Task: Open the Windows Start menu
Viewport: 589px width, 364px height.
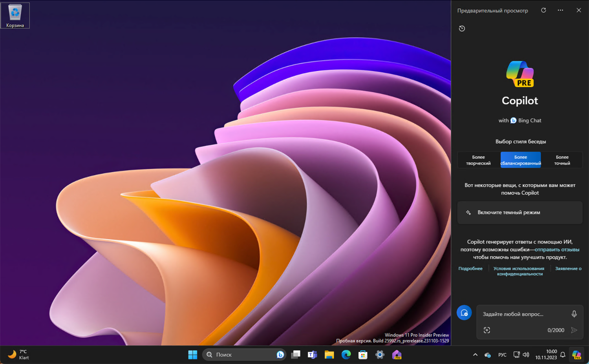Action: point(193,355)
